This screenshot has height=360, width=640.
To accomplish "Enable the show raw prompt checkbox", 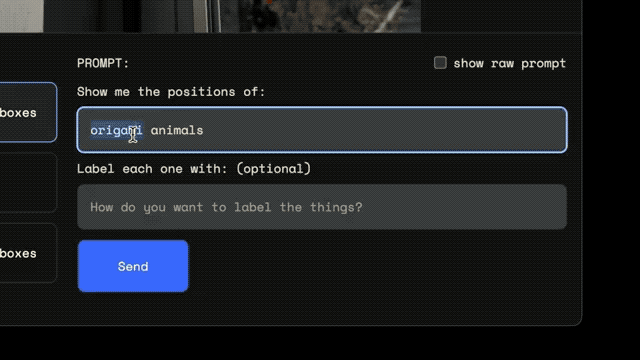I will [440, 63].
